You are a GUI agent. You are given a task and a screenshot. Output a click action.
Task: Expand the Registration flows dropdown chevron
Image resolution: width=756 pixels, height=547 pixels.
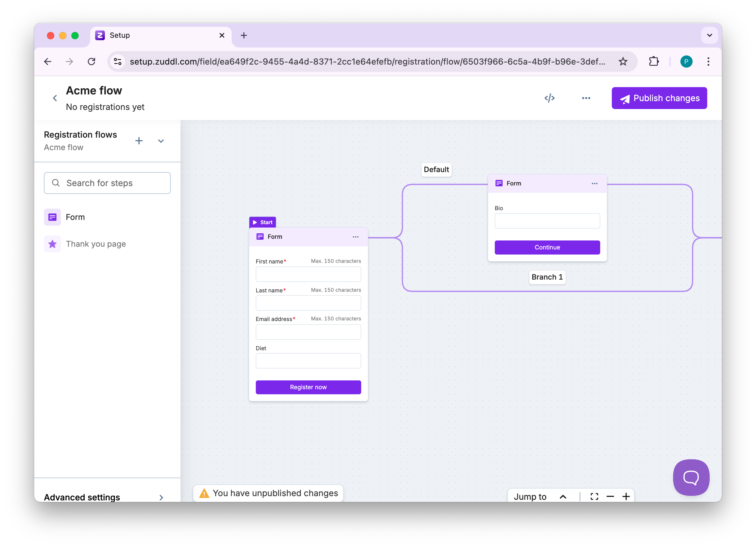pos(161,141)
